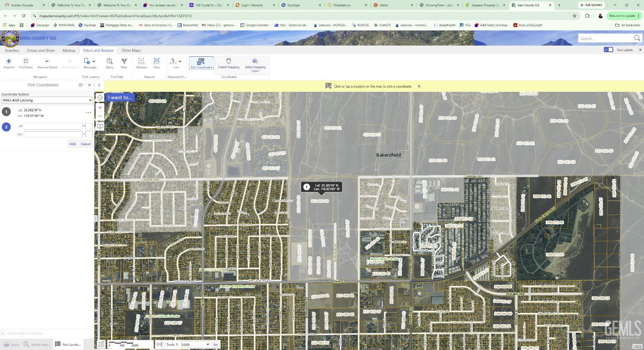
Task: Click the Lon input for coordinate 2
Action: (x=53, y=134)
